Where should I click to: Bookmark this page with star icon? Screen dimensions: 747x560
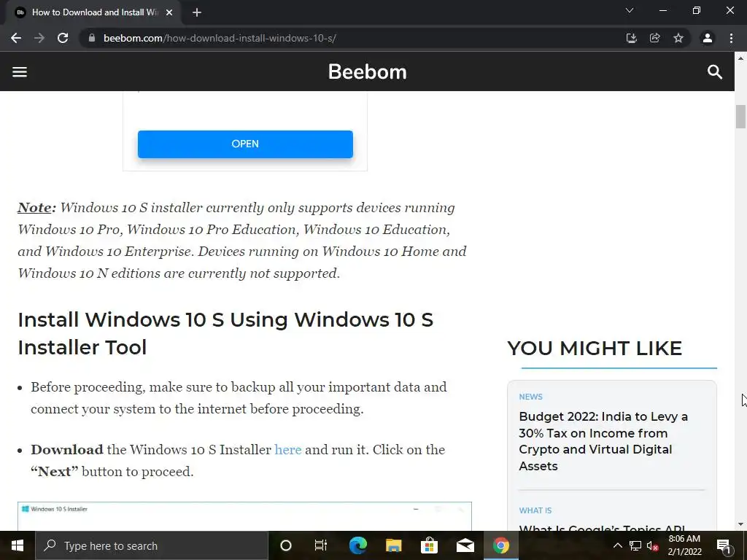pos(678,38)
